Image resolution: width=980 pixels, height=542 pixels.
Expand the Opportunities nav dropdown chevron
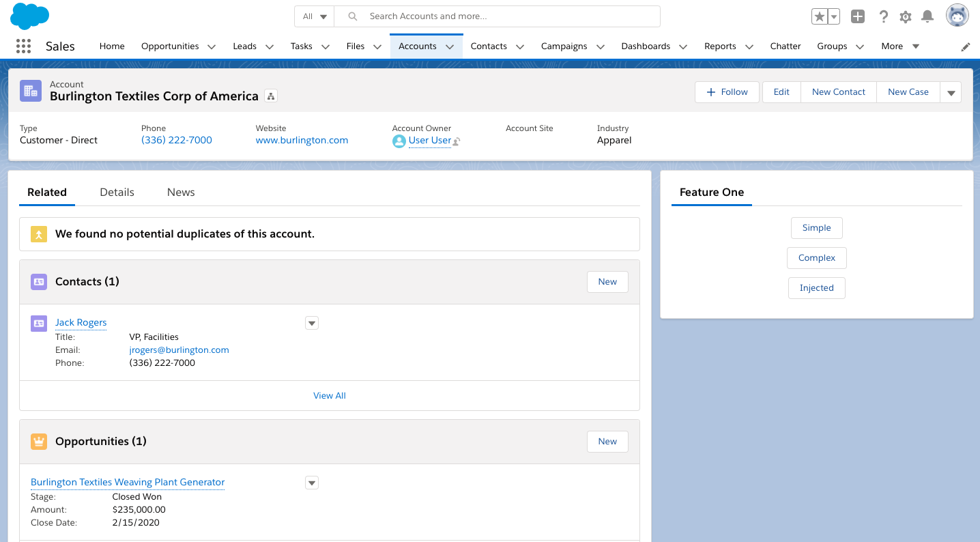212,46
